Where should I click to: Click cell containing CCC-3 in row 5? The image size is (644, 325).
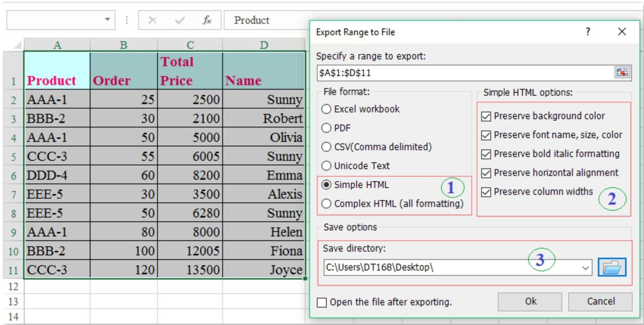pyautogui.click(x=57, y=156)
